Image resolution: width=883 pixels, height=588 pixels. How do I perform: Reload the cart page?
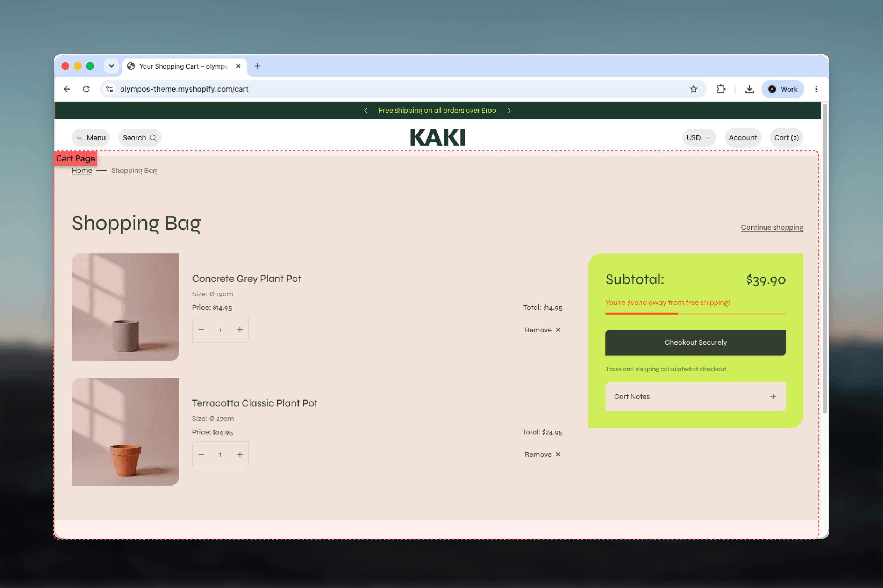86,89
